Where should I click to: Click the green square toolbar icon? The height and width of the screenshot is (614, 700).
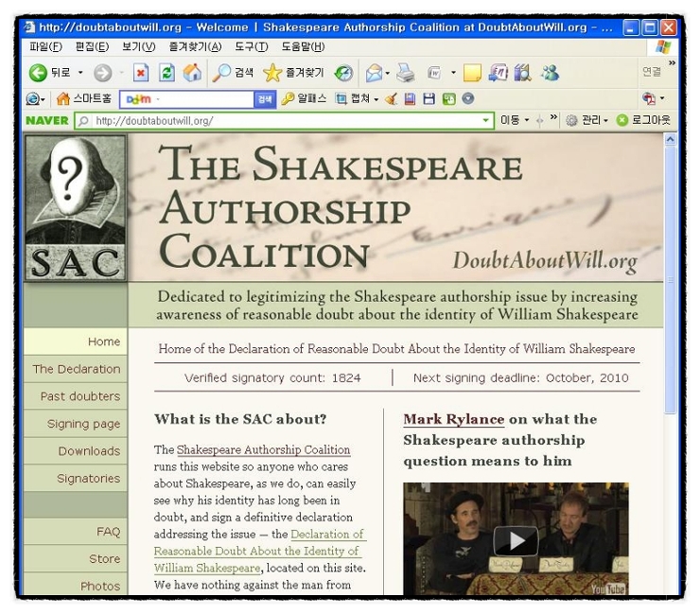(448, 99)
